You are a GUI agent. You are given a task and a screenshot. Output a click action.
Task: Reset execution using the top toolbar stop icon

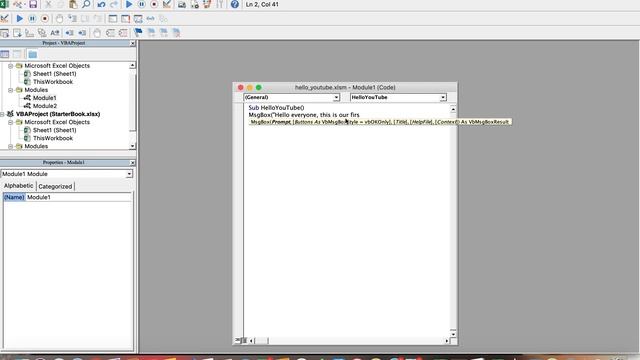(x=154, y=4)
